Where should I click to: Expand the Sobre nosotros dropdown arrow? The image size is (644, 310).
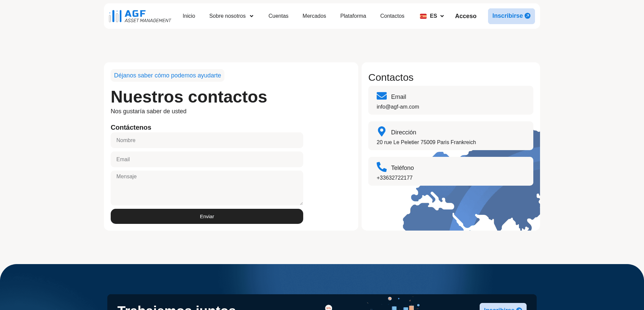tap(252, 16)
